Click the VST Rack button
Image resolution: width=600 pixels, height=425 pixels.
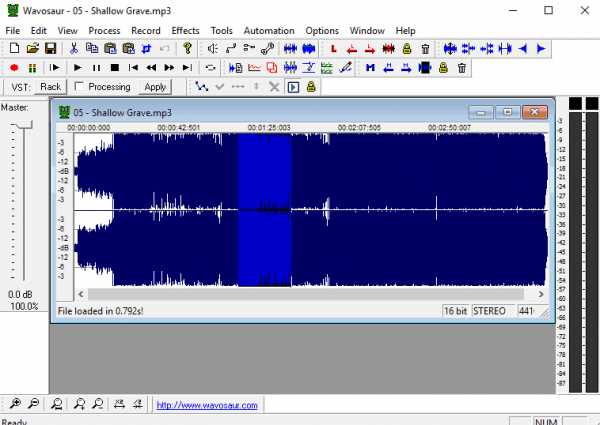coord(51,87)
